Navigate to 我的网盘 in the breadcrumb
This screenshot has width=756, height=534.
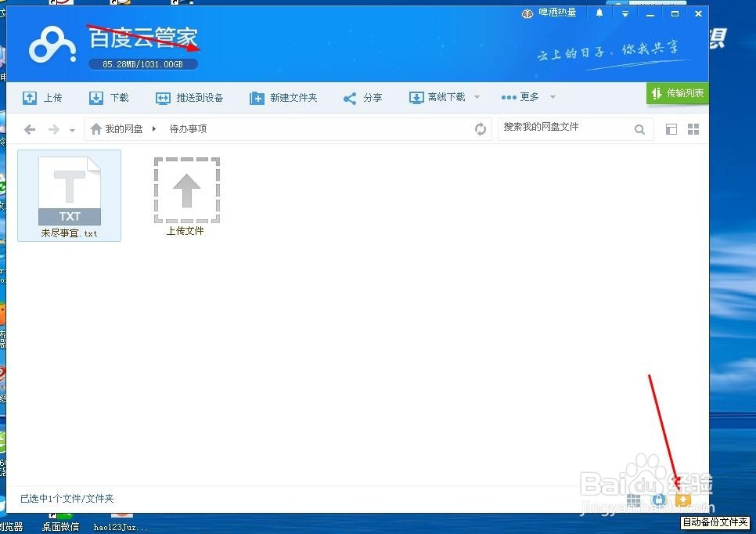coord(123,128)
